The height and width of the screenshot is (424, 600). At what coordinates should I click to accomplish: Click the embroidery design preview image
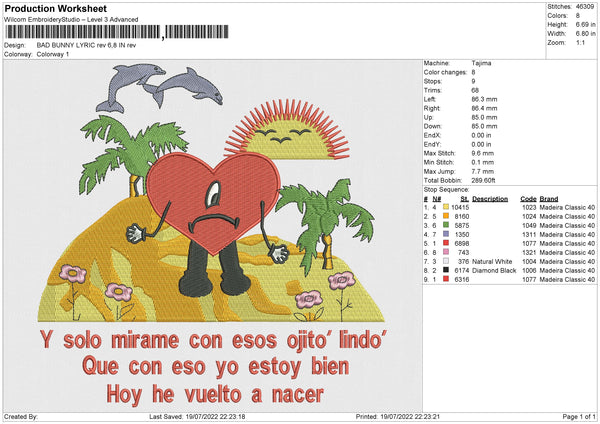click(x=213, y=236)
